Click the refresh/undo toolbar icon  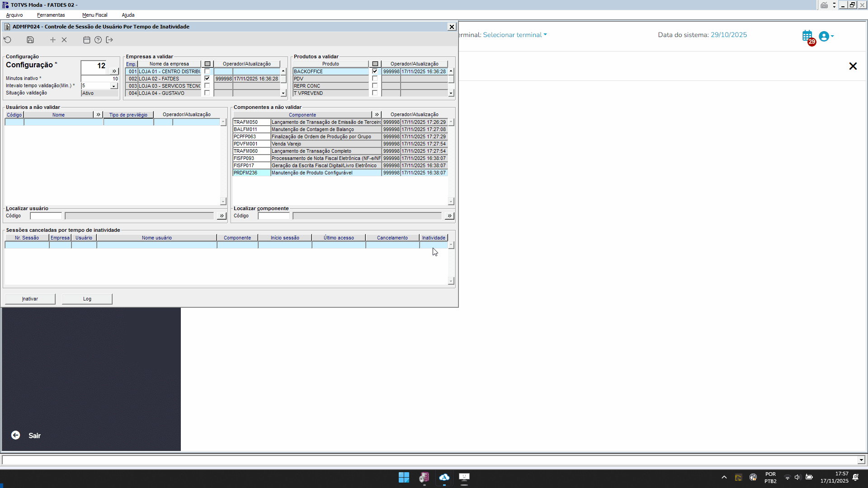click(8, 40)
